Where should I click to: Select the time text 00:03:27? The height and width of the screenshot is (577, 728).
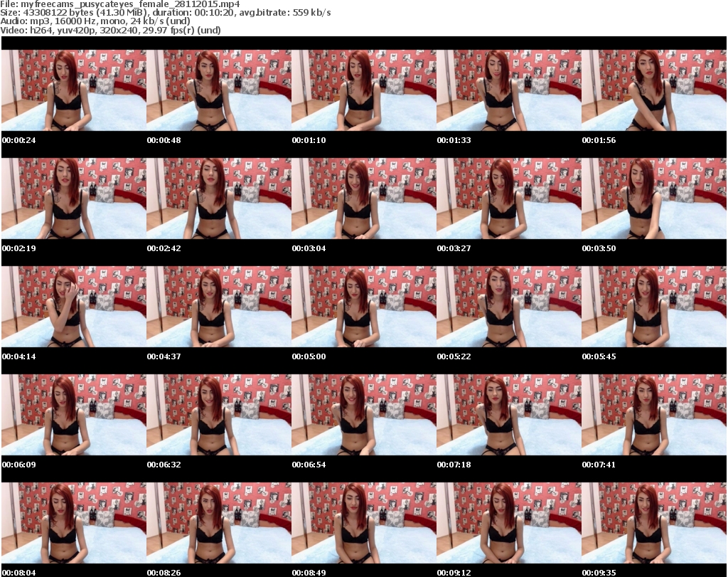pyautogui.click(x=454, y=248)
